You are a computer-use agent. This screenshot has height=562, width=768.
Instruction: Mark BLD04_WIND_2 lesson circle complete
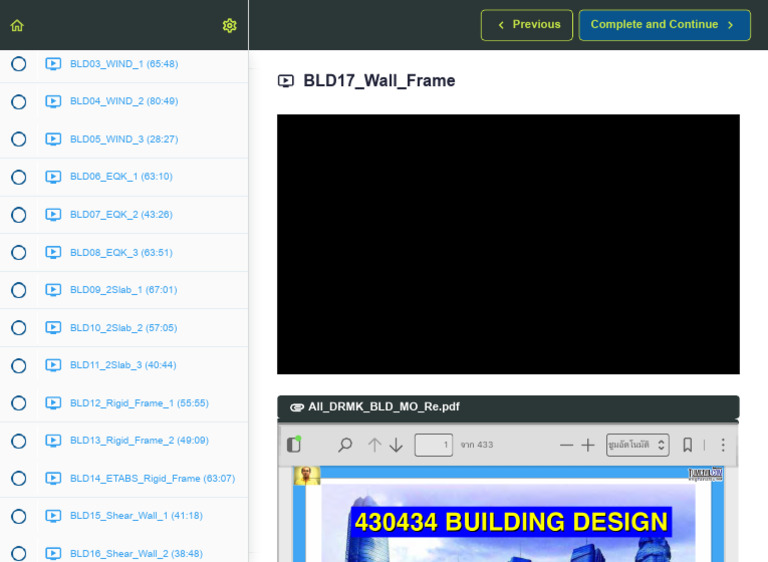[19, 101]
